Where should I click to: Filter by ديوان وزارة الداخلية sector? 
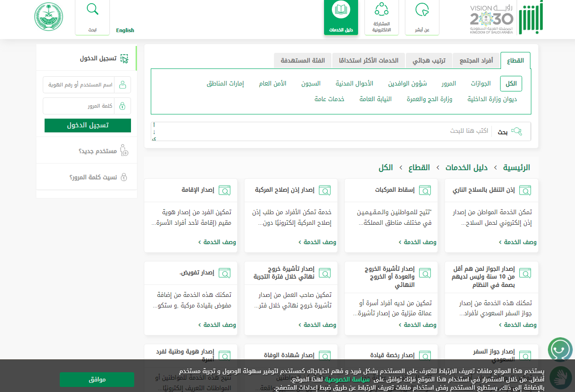coord(492,99)
